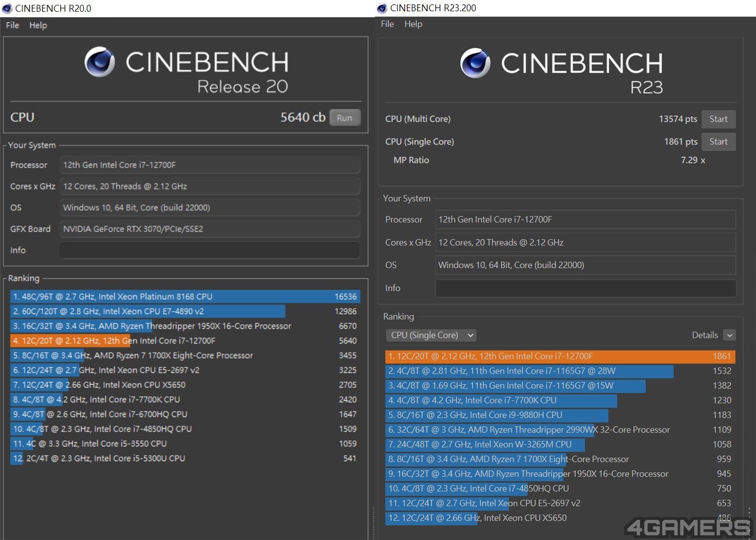The width and height of the screenshot is (756, 540).
Task: Select R20 ranking row Core i7-7700K
Action: 185,400
